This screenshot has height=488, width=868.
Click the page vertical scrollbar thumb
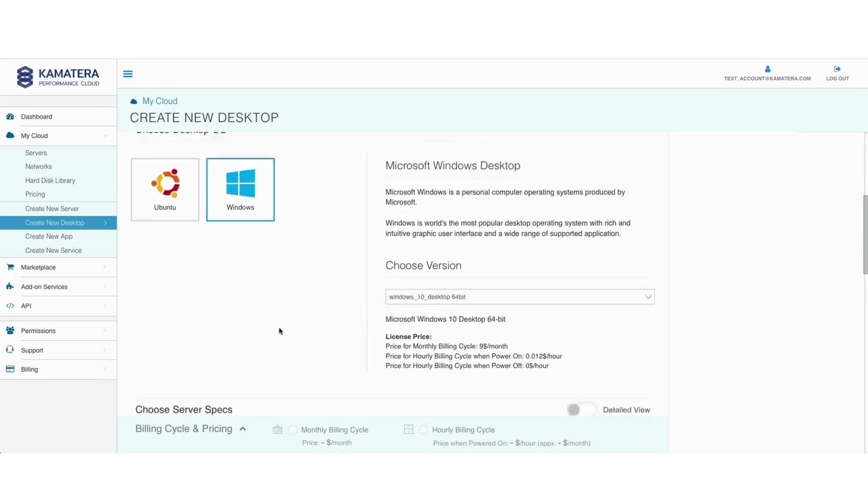(x=865, y=235)
